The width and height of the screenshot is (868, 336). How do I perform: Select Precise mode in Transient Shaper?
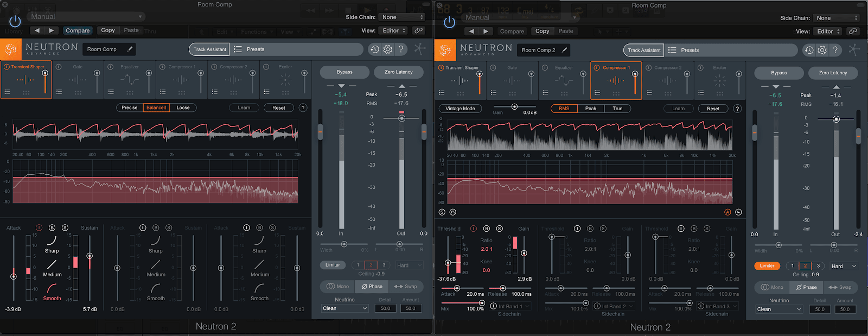click(x=130, y=107)
